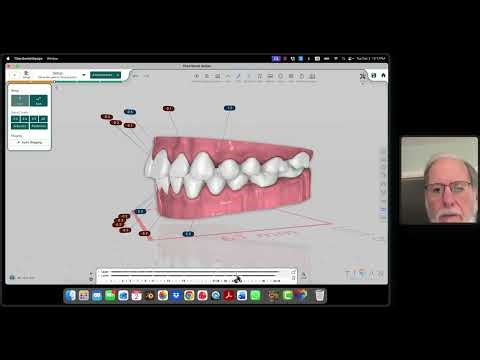Screen dimensions: 480x360
Task: Click the Setup step icon
Action: pyautogui.click(x=26, y=74)
